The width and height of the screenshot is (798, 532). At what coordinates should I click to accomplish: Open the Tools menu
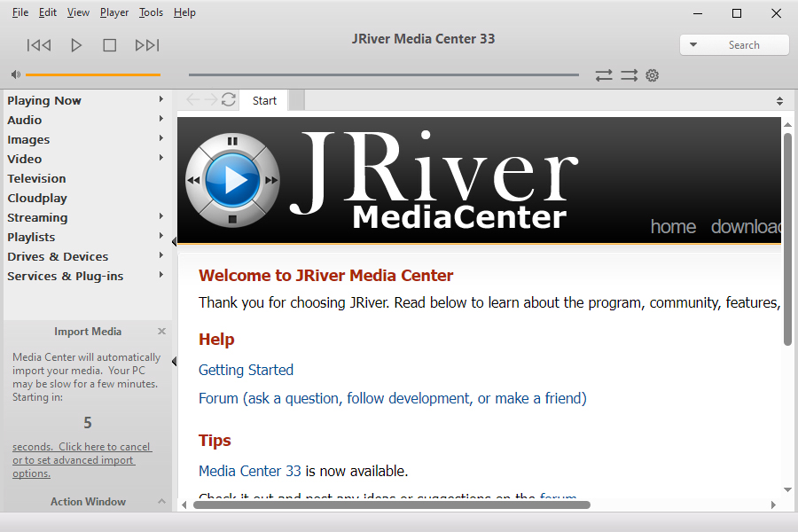point(151,12)
